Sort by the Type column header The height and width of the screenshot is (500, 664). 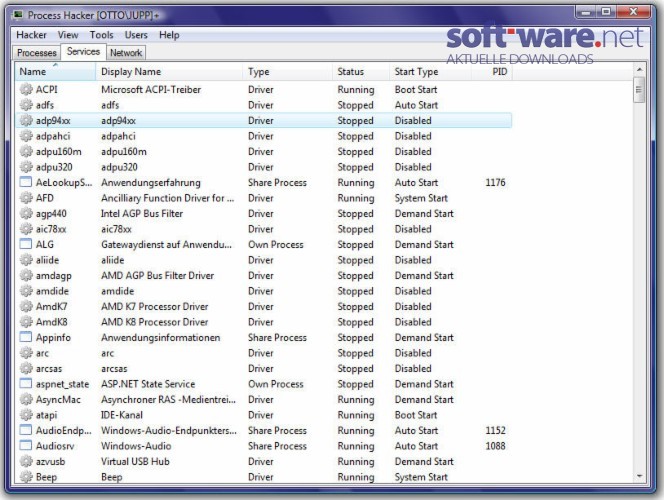[288, 72]
